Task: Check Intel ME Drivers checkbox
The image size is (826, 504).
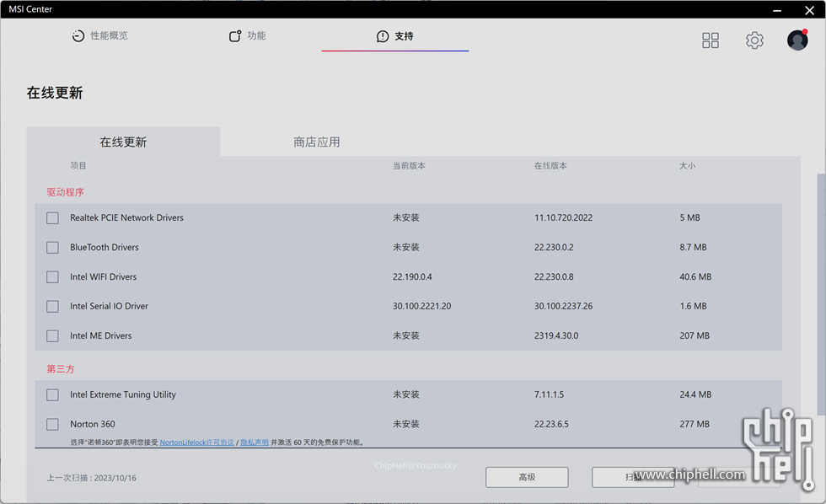Action: 52,335
